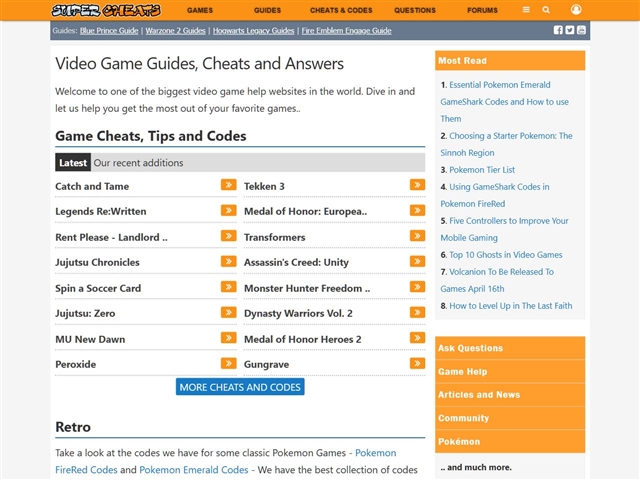Image resolution: width=640 pixels, height=480 pixels.
Task: Open the Ask Questions sidebar section
Action: tap(510, 348)
